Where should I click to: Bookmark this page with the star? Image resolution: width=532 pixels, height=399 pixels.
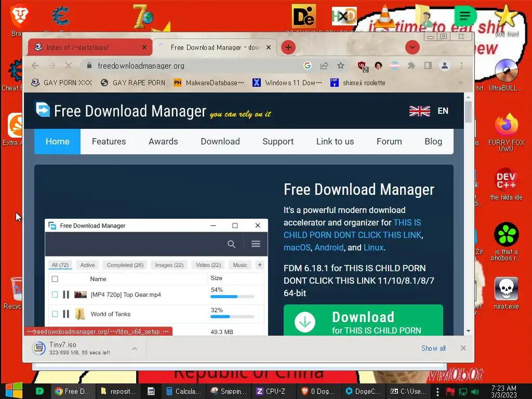tap(341, 65)
